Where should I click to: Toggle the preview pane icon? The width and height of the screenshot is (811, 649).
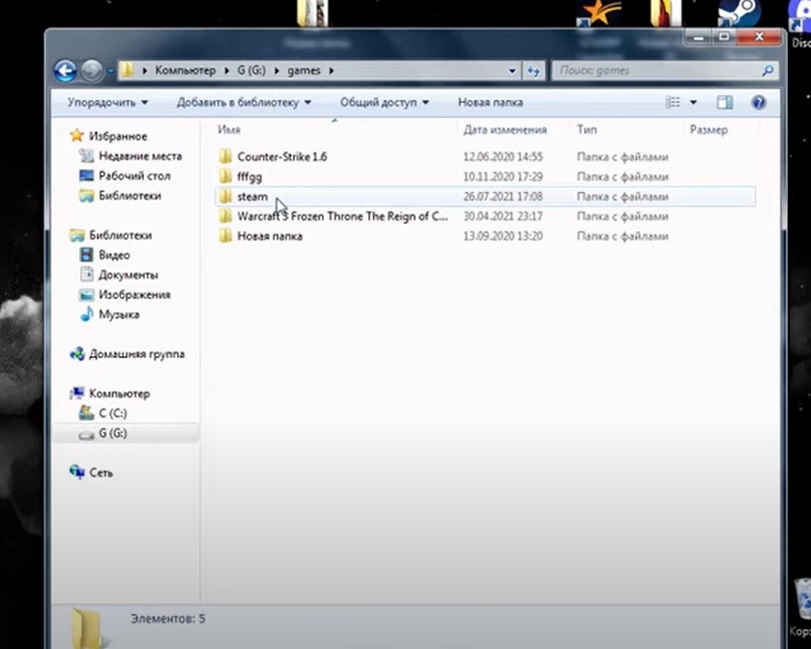click(x=725, y=102)
